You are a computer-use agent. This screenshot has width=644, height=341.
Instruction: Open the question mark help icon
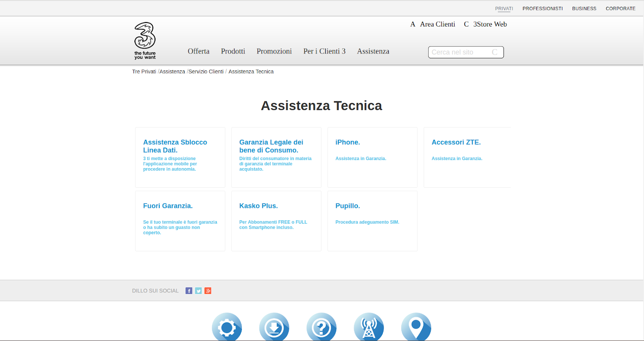[x=322, y=327]
